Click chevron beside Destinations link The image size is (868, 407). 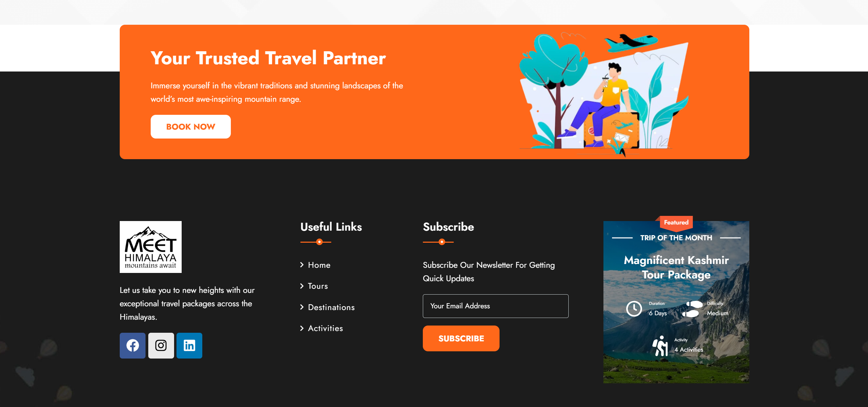[x=302, y=307]
